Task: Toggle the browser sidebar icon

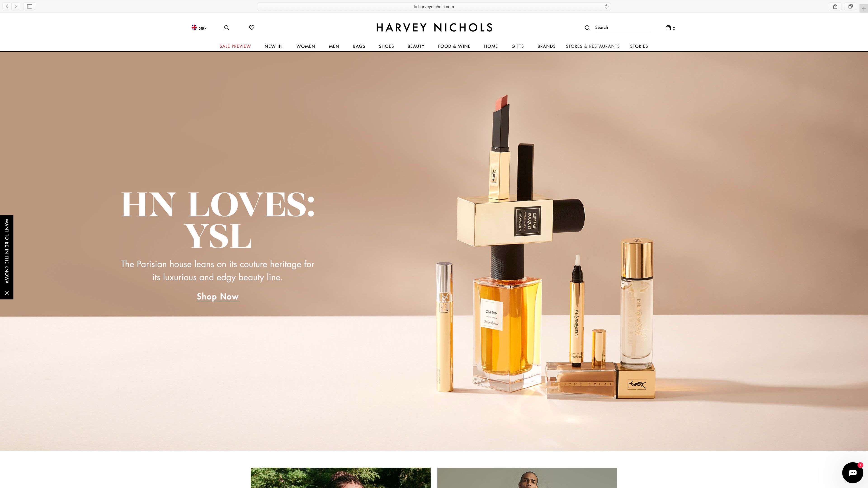Action: click(x=30, y=6)
